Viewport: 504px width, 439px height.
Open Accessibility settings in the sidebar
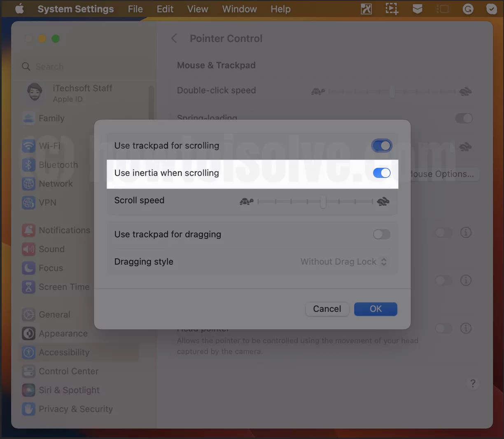tap(64, 352)
